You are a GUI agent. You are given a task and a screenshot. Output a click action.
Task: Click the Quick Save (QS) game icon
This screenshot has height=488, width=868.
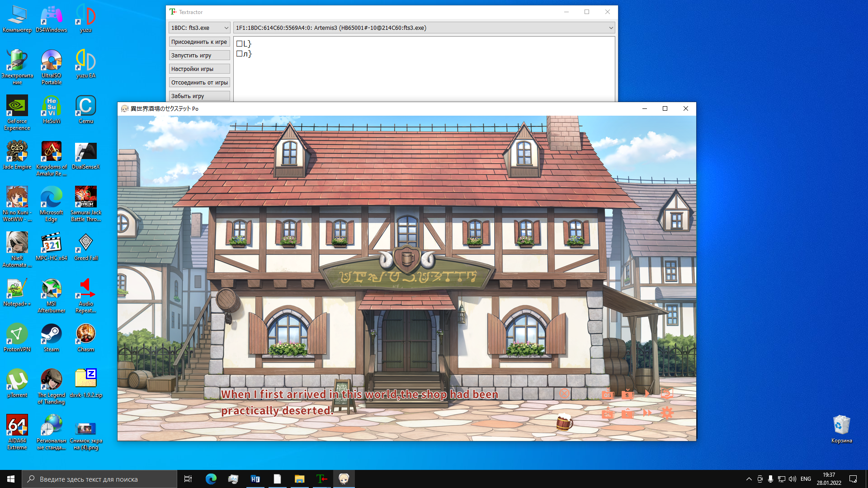(608, 394)
